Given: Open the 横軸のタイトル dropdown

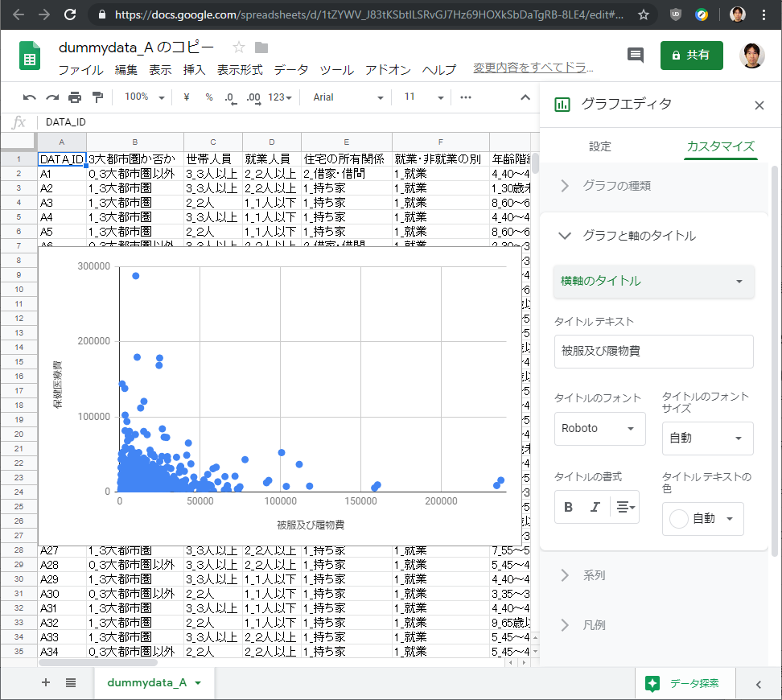Looking at the screenshot, I should click(653, 282).
